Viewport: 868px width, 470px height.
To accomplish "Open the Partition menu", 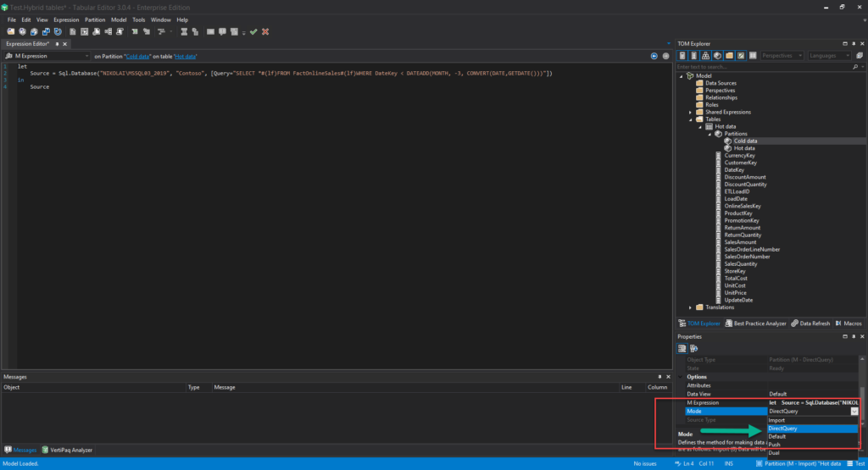I will point(95,19).
